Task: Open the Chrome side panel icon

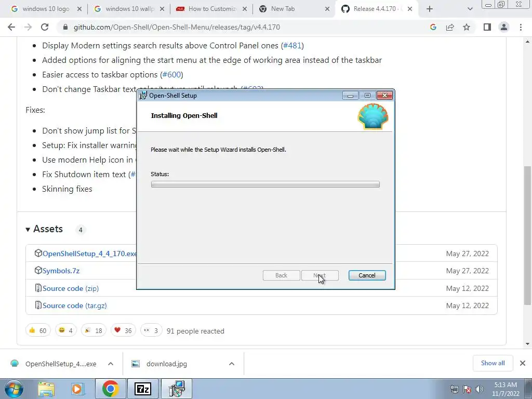Action: click(x=487, y=27)
